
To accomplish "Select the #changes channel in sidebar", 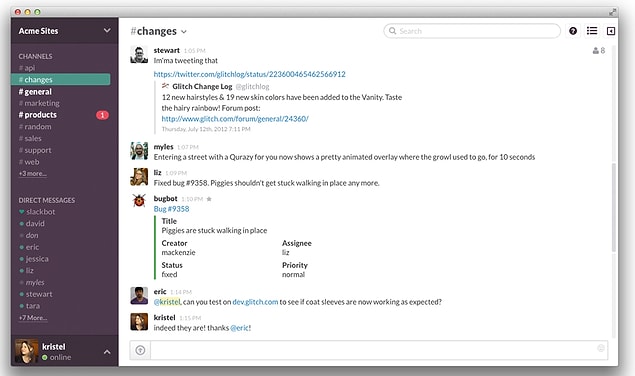I will tap(61, 79).
